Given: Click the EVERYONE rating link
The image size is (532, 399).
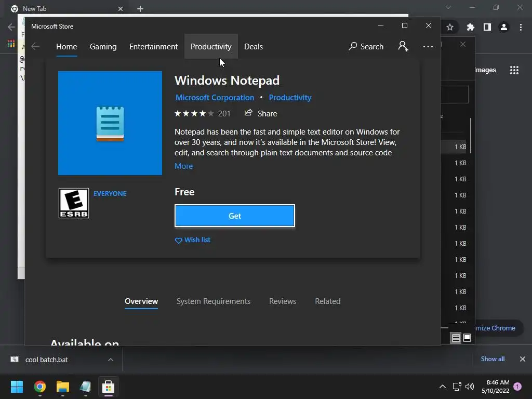Looking at the screenshot, I should (x=110, y=193).
